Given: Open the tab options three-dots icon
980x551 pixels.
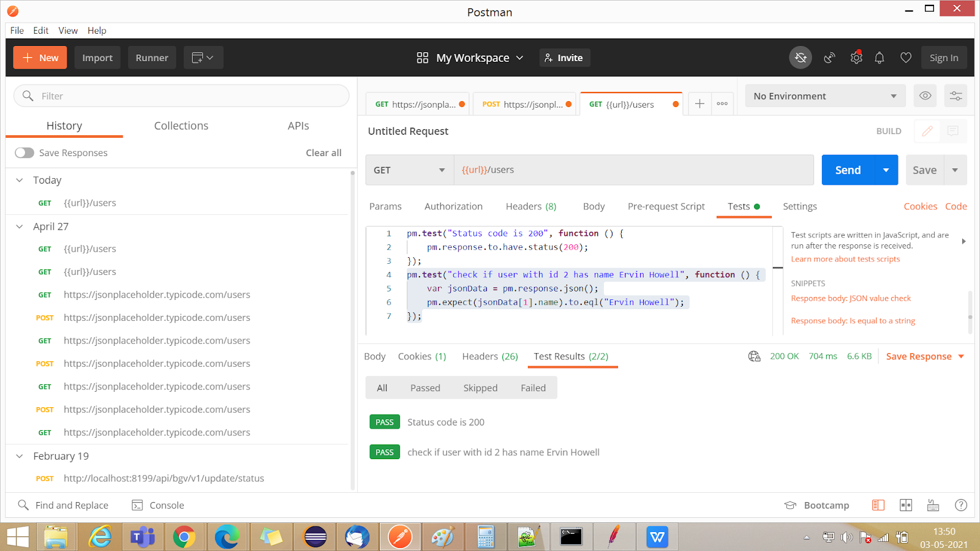Looking at the screenshot, I should click(x=722, y=103).
